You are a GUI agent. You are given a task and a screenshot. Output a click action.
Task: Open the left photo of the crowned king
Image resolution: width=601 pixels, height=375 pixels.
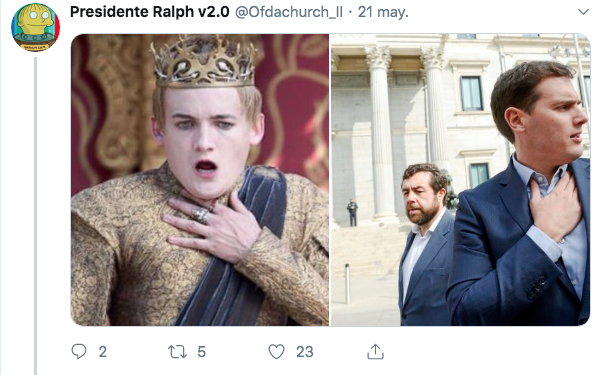click(200, 180)
